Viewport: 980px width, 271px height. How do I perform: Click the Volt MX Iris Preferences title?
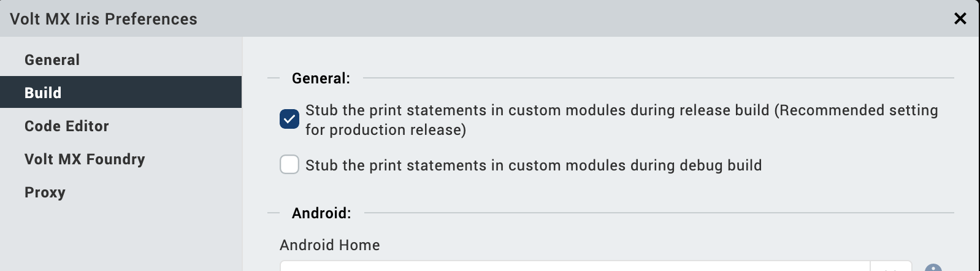pyautogui.click(x=104, y=19)
